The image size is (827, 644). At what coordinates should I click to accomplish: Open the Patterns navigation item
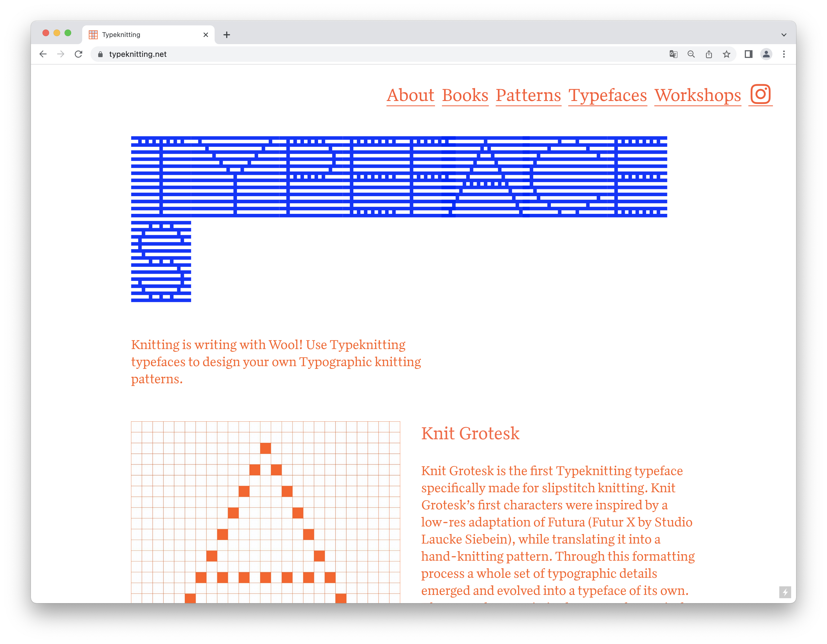[528, 95]
